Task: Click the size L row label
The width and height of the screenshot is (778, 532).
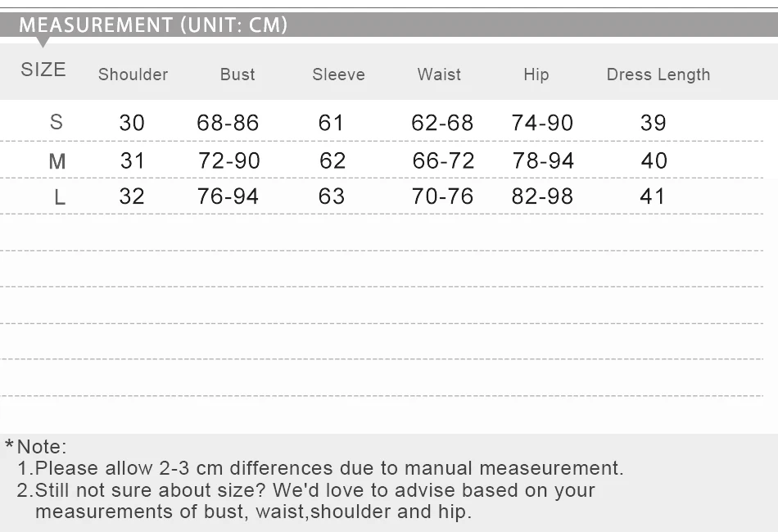Action: 59,197
